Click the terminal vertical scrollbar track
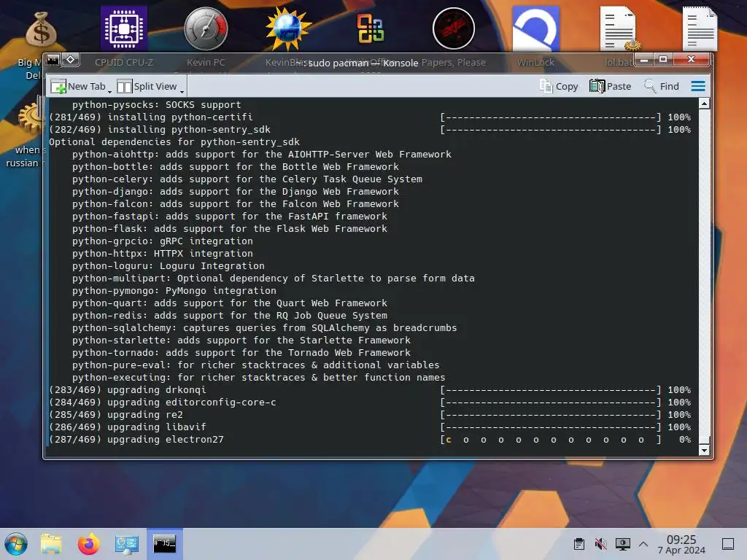Viewport: 747px width, 560px height. [x=704, y=276]
